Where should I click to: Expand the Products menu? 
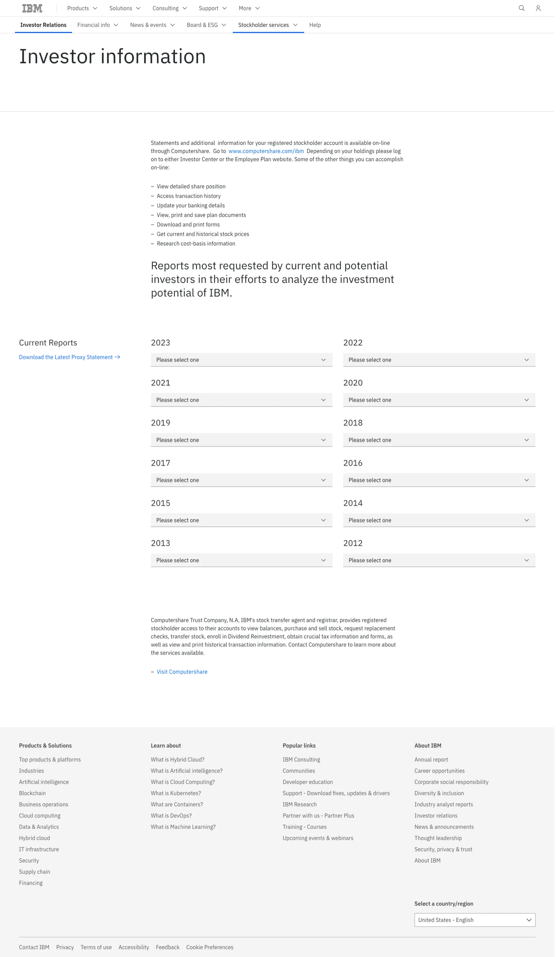tap(83, 8)
